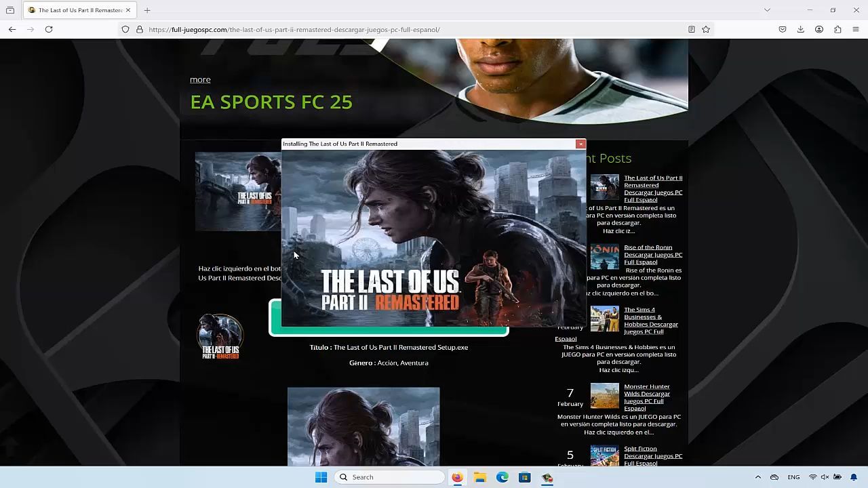Open a new tab with plus icon
This screenshot has height=488, width=868.
tap(147, 10)
